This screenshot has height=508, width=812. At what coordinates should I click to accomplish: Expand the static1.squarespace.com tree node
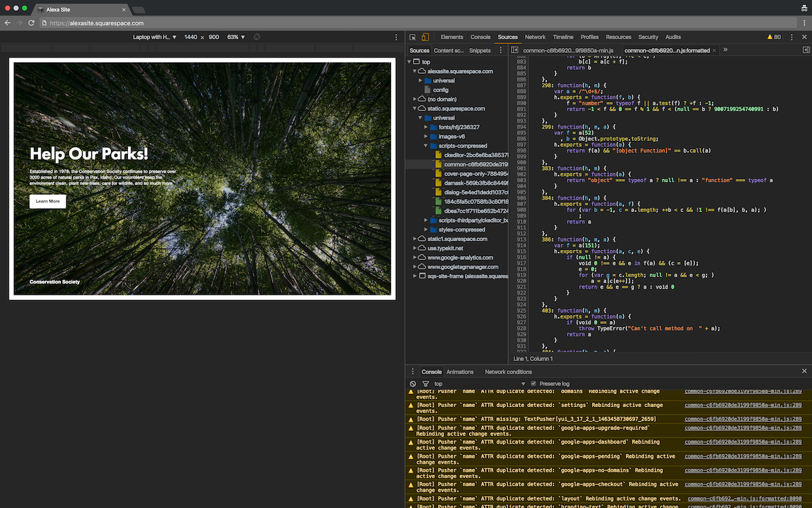tap(414, 239)
